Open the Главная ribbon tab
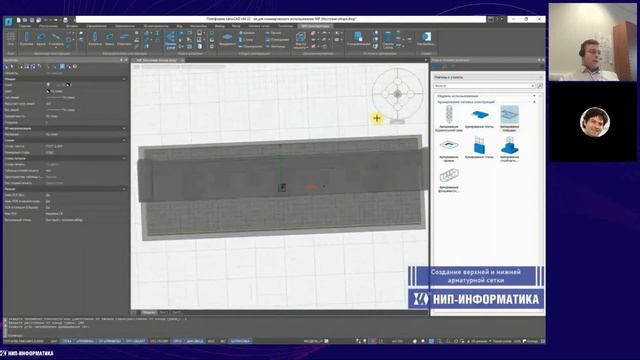 pyautogui.click(x=24, y=26)
